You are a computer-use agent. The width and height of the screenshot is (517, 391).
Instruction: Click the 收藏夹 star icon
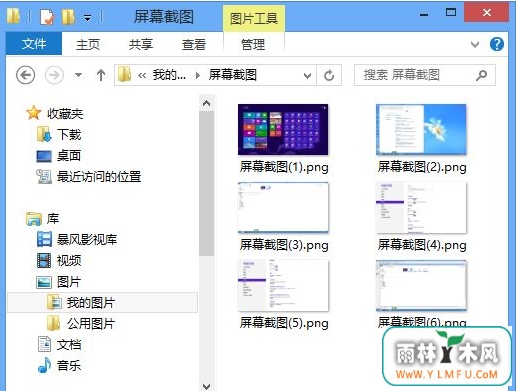[x=34, y=113]
